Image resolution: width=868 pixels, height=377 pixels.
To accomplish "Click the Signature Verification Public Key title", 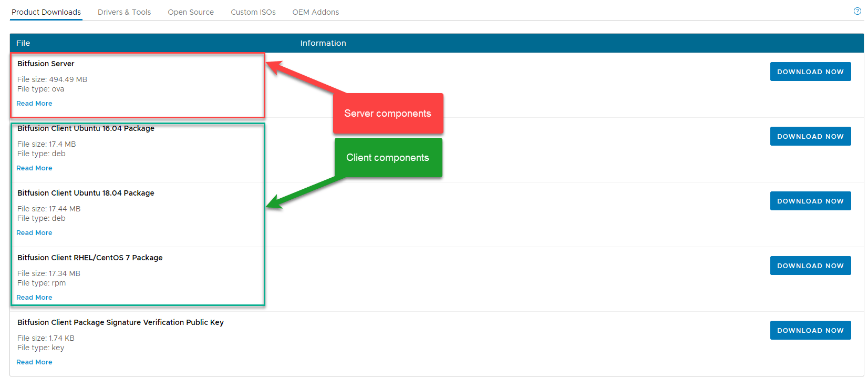I will [x=120, y=322].
